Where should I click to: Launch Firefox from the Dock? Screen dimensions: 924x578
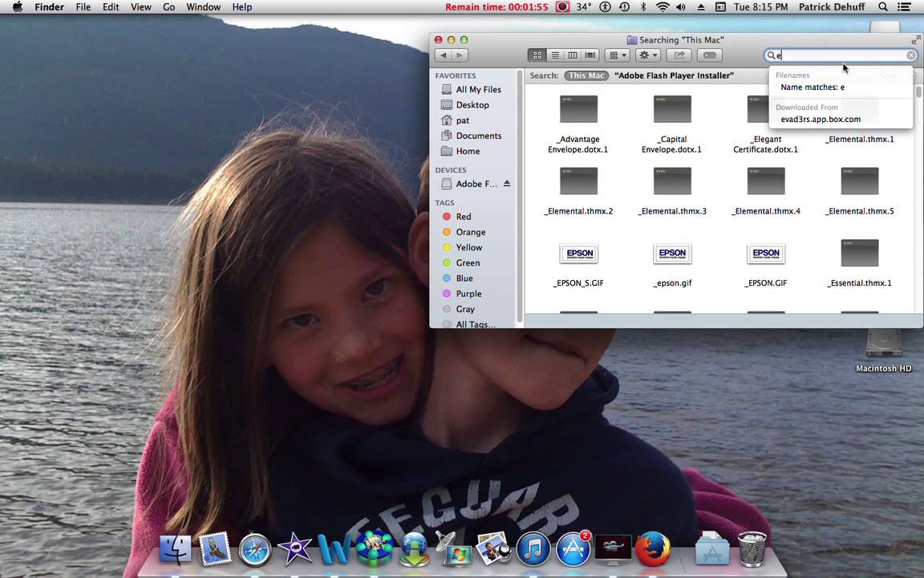point(653,548)
